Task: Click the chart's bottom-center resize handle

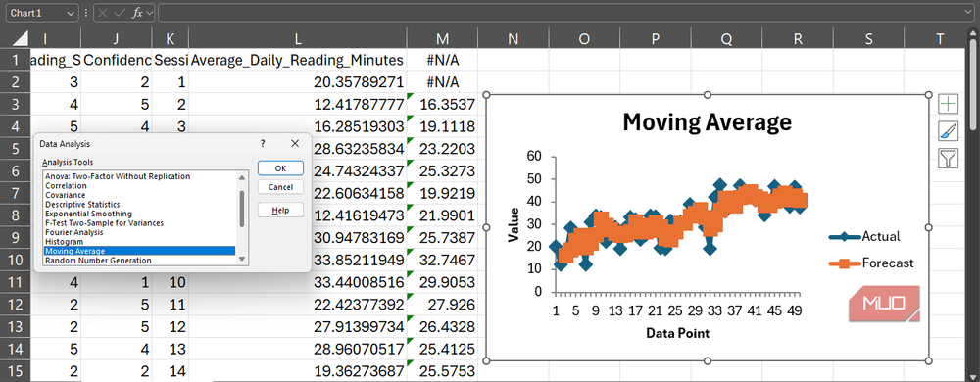Action: point(708,360)
